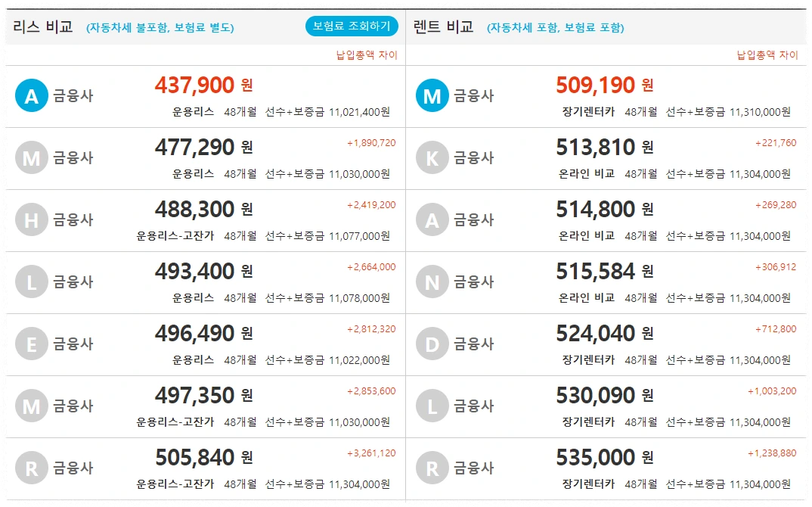Click the A 금융사 icon in the rent comparison list
The width and height of the screenshot is (812, 507).
(x=431, y=219)
